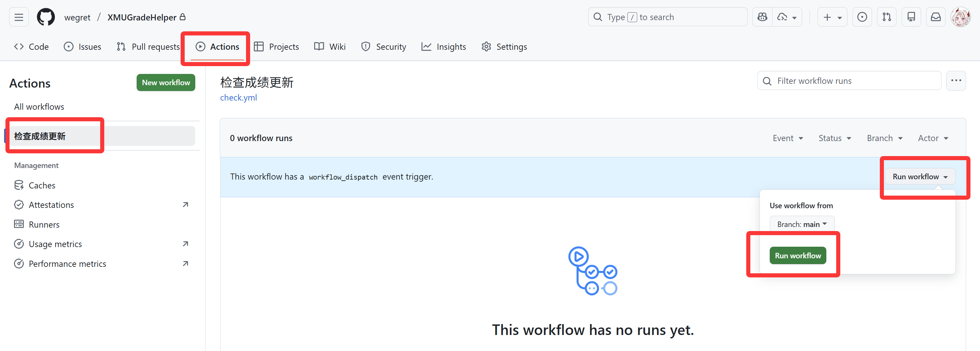This screenshot has width=980, height=351.
Task: Open the Actor filter dropdown
Action: click(933, 138)
